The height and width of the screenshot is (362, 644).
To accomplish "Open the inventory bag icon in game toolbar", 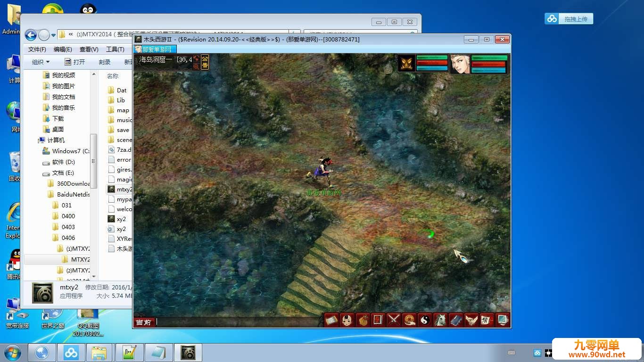I will point(363,320).
